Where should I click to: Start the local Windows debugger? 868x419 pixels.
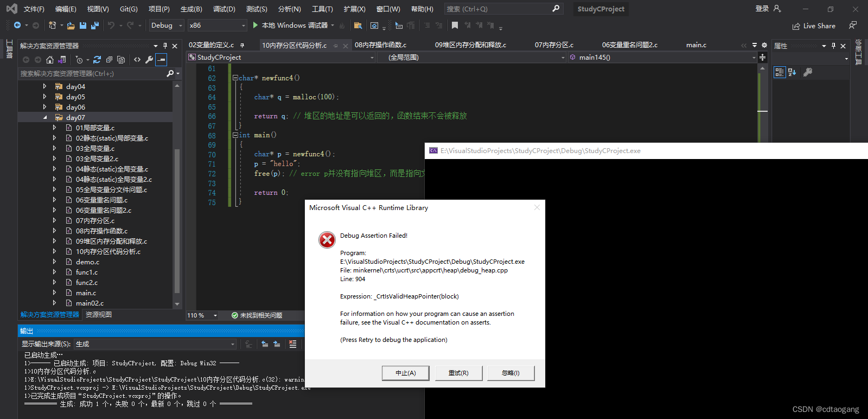(x=290, y=26)
